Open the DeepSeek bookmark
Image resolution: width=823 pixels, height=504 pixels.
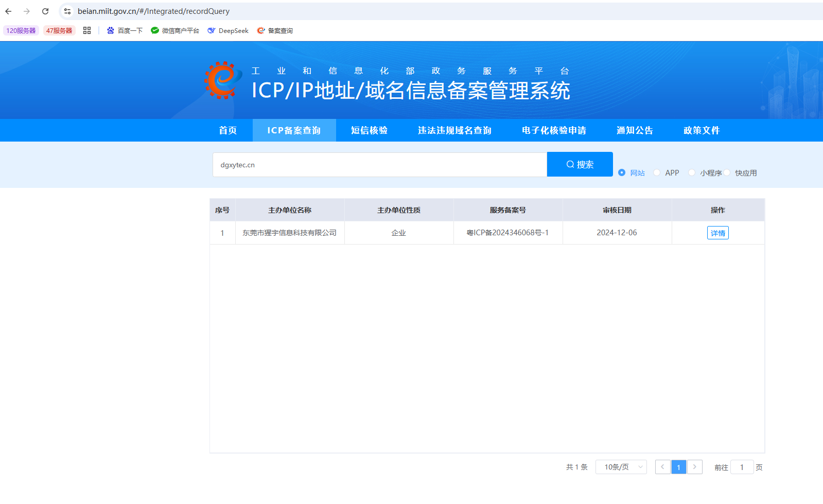click(x=228, y=31)
